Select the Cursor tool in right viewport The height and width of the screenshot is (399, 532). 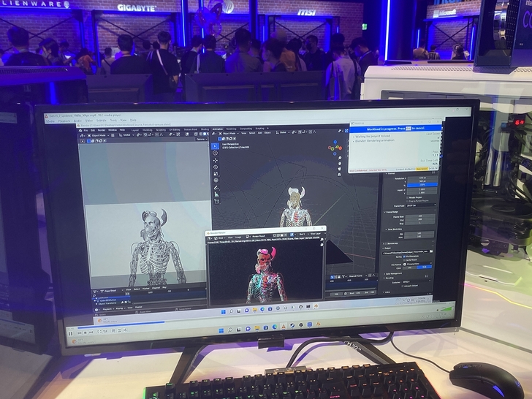[215, 153]
